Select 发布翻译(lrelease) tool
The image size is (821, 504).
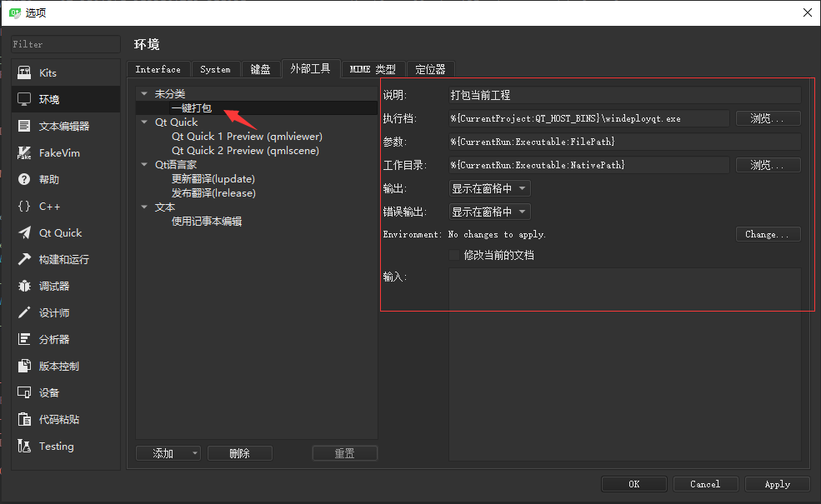[x=213, y=192]
